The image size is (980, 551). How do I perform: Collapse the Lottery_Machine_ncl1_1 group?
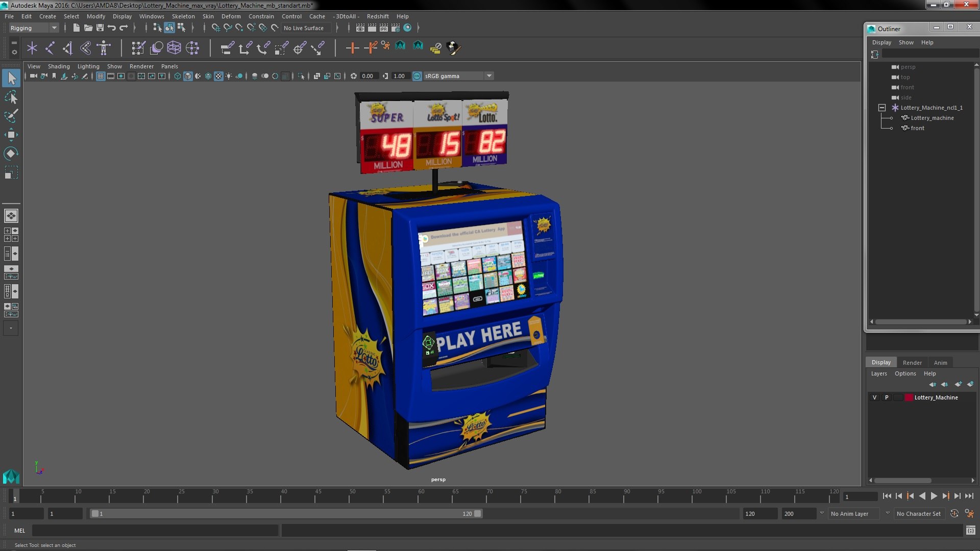[881, 108]
